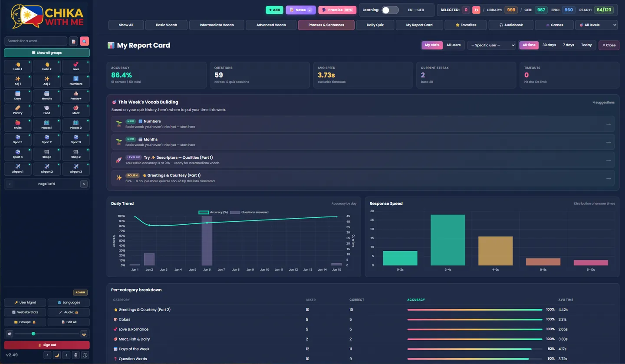
Task: Select the Places 1 map group
Action: click(x=47, y=125)
